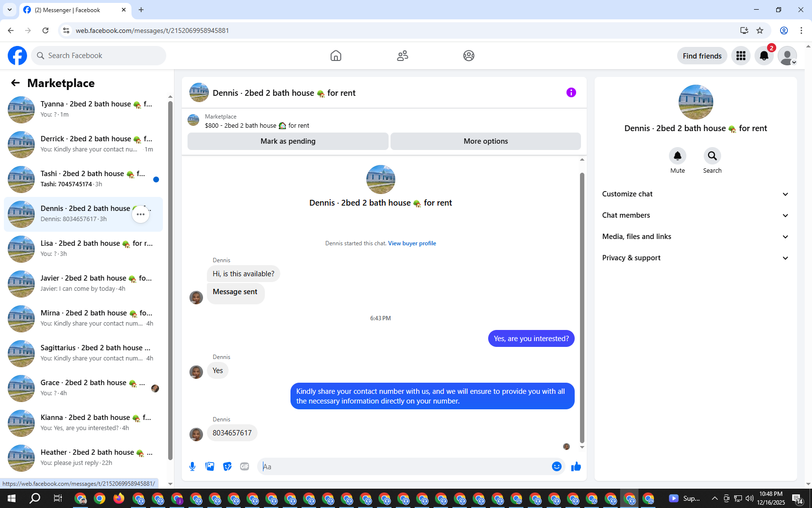The height and width of the screenshot is (508, 812).
Task: Open Chrome profile icon
Action: point(784,30)
